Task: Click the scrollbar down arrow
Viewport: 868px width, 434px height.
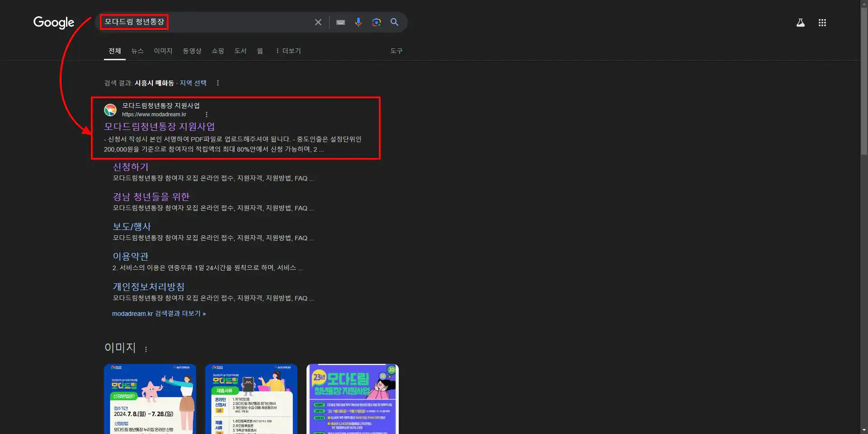Action: point(864,430)
